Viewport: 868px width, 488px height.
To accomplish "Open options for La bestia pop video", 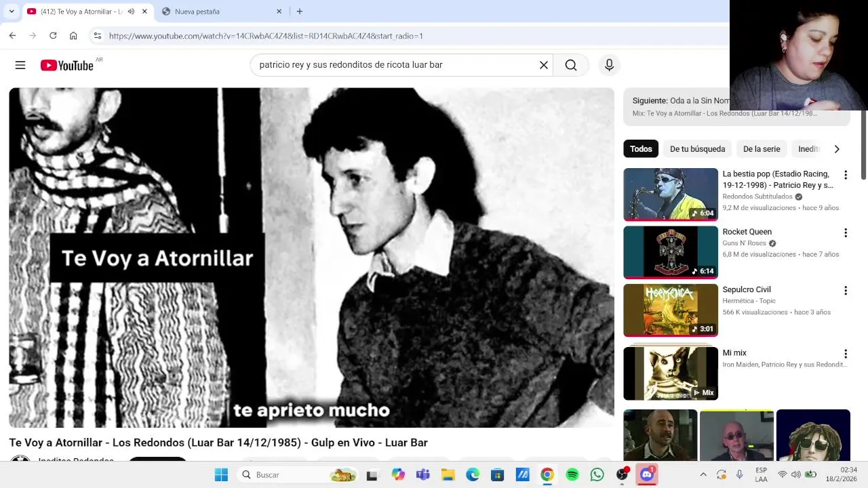I will (846, 175).
